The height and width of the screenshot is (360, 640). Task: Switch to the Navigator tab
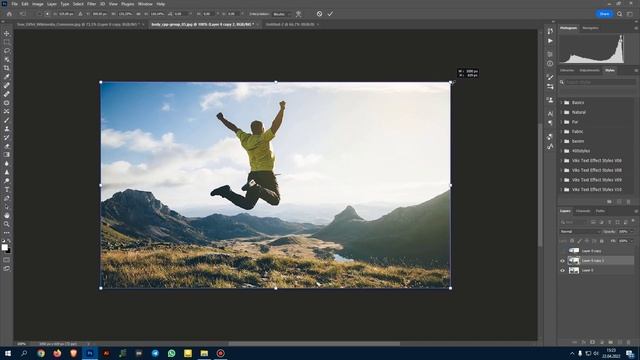[x=590, y=28]
